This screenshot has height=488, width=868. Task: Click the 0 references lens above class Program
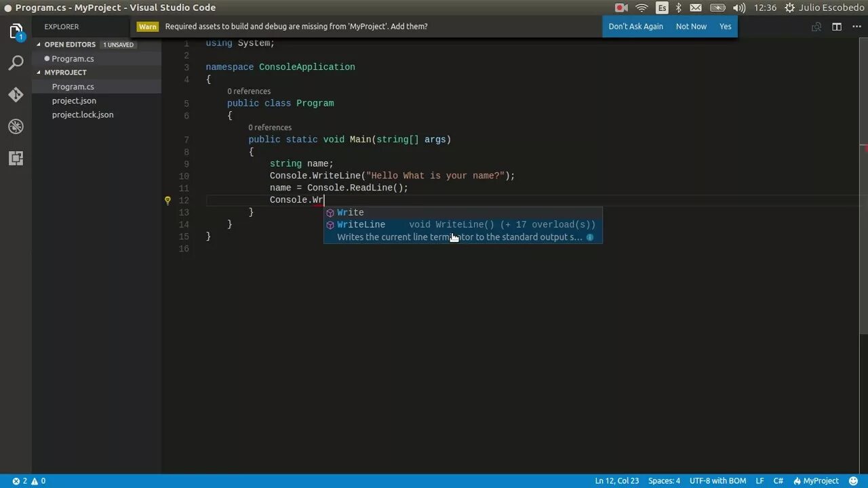point(249,91)
